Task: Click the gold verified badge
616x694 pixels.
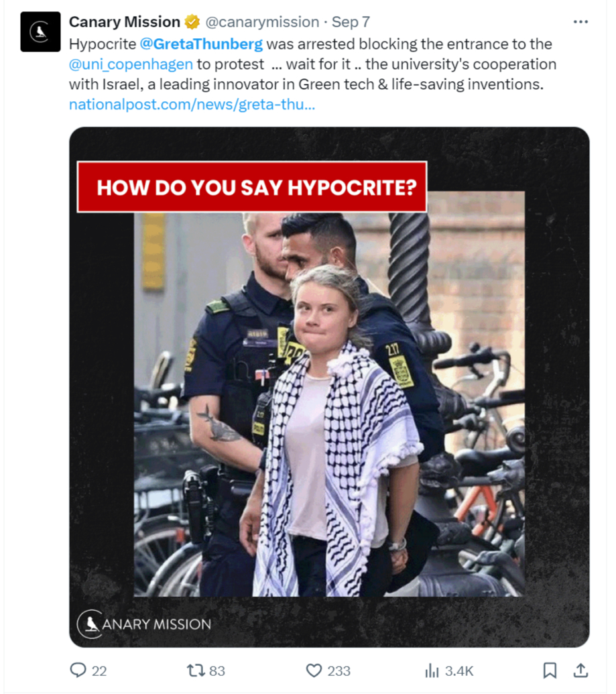Action: point(192,21)
